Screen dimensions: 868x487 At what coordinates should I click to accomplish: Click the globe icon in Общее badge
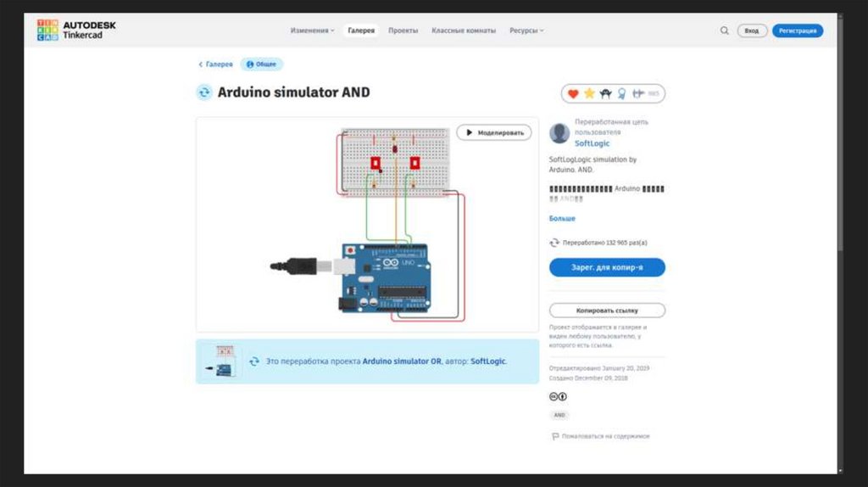(250, 64)
